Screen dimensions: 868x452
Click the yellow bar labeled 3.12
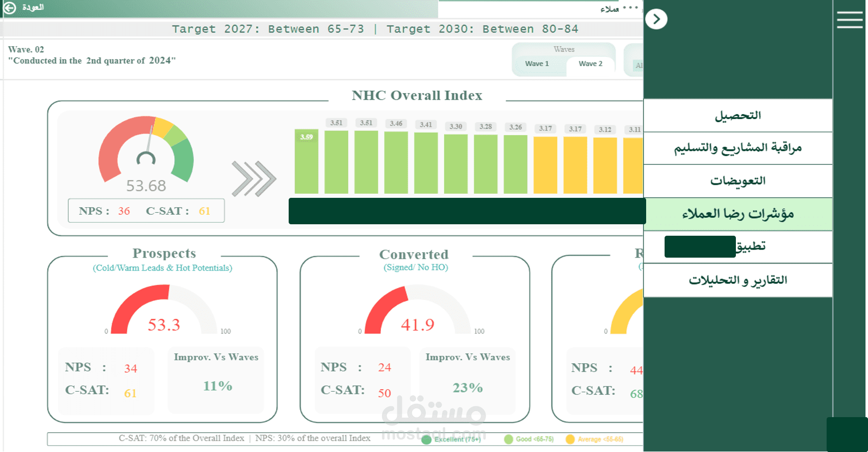(x=605, y=165)
